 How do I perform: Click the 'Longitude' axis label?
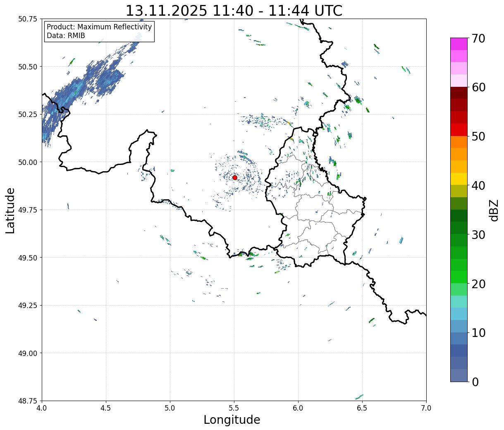232,420
